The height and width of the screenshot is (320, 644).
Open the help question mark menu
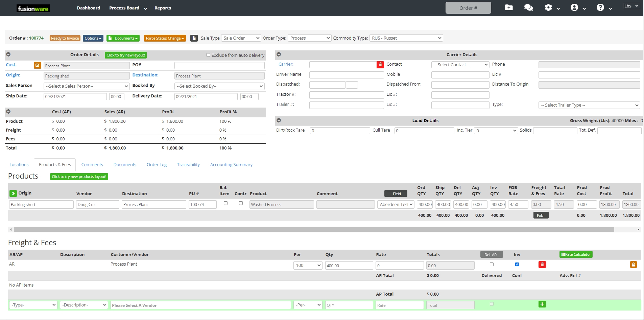(x=600, y=7)
